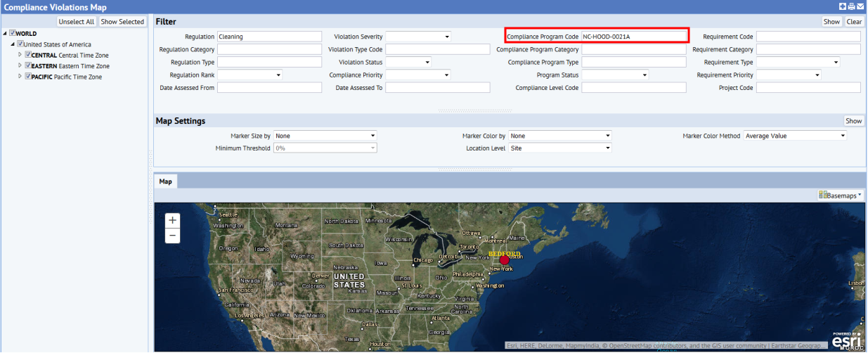Click the printer icon to print the map

click(851, 6)
